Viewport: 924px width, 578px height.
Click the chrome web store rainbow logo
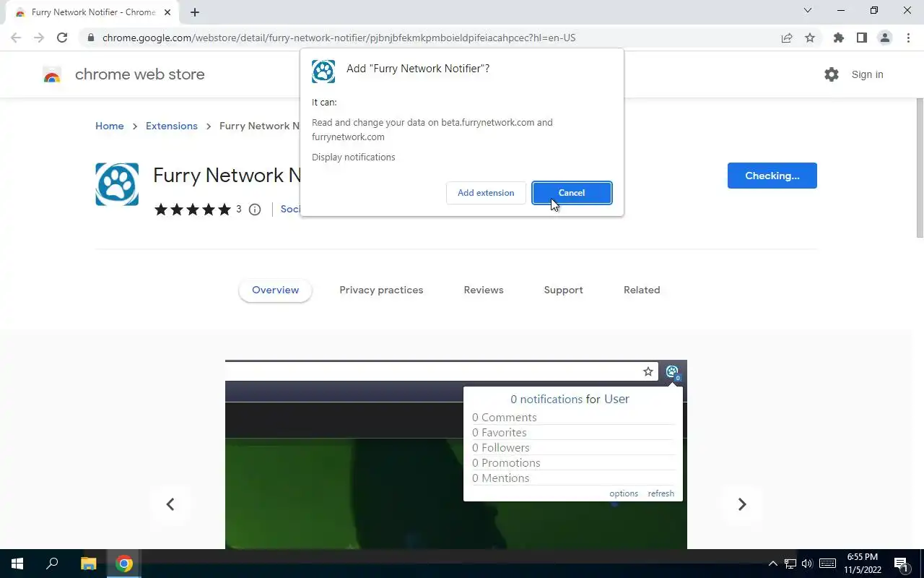[x=52, y=74]
